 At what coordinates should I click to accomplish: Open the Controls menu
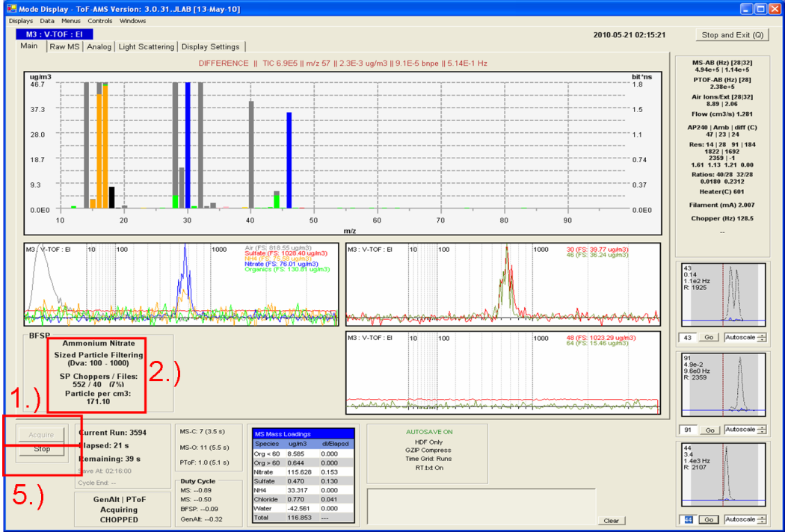click(100, 21)
